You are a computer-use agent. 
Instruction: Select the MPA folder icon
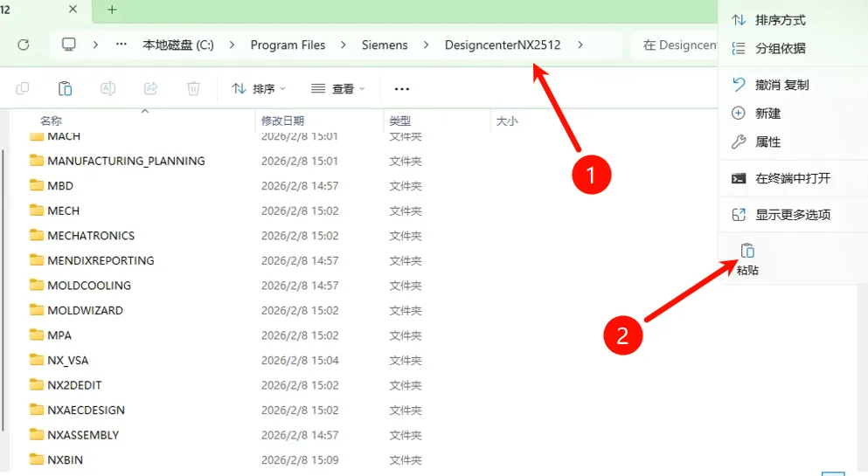tap(37, 335)
